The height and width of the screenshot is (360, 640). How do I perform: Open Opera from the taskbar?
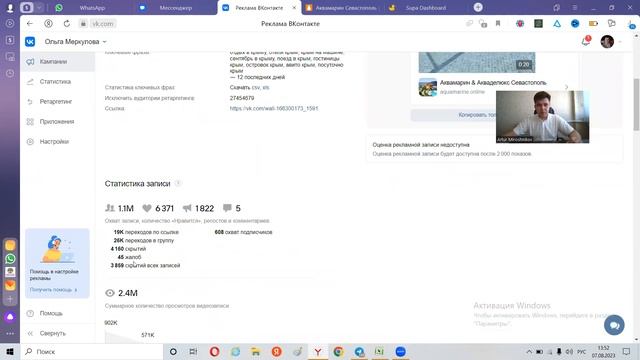214,351
